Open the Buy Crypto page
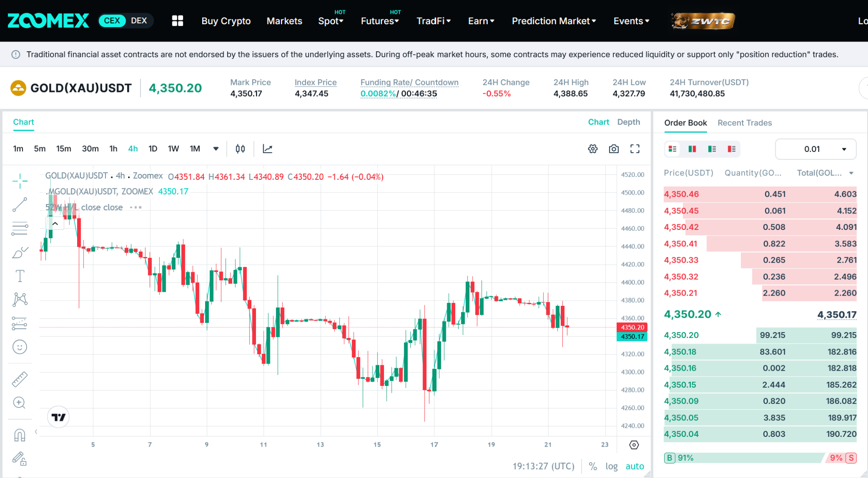The image size is (868, 478). coord(226,21)
